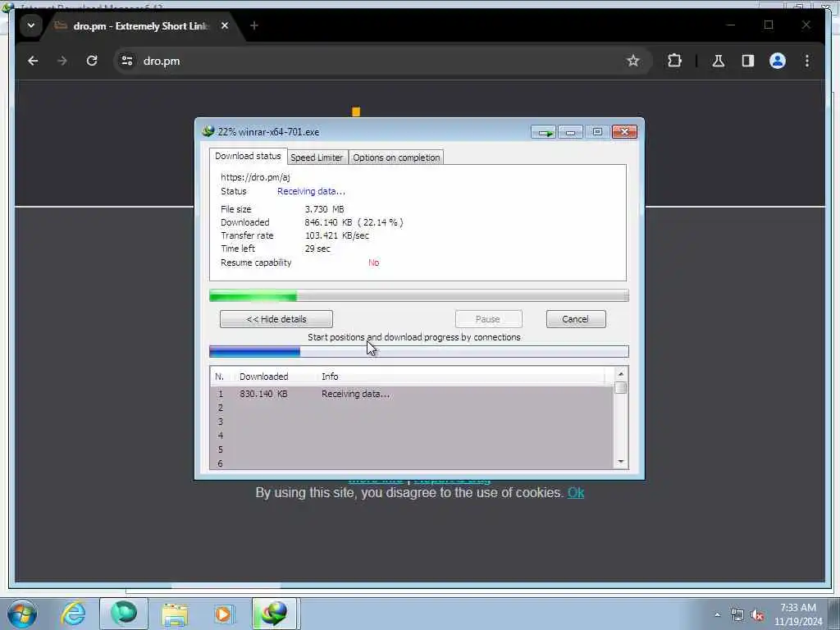Select the dro.pm Extremely Short Link tab
The height and width of the screenshot is (630, 840).
[140, 25]
